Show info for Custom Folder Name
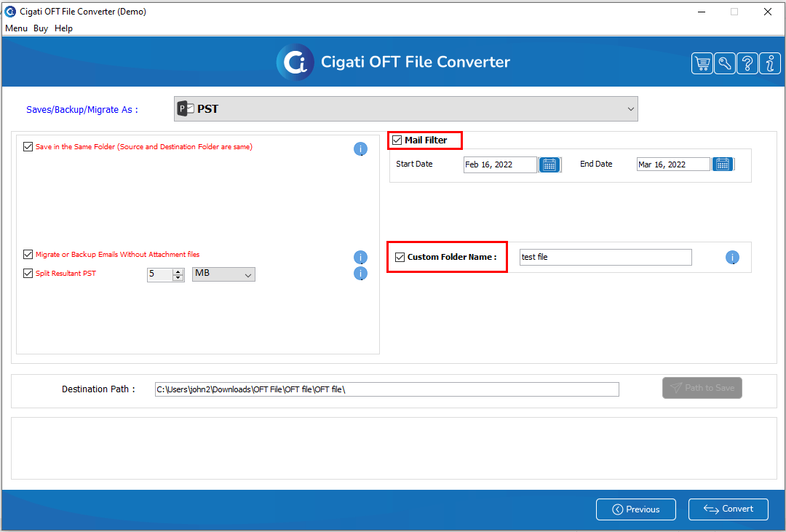786x532 pixels. point(732,257)
